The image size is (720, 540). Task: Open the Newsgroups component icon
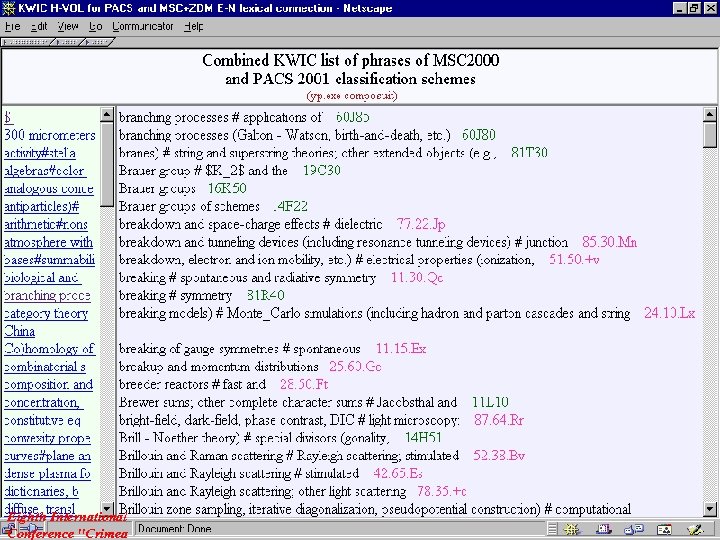634,529
